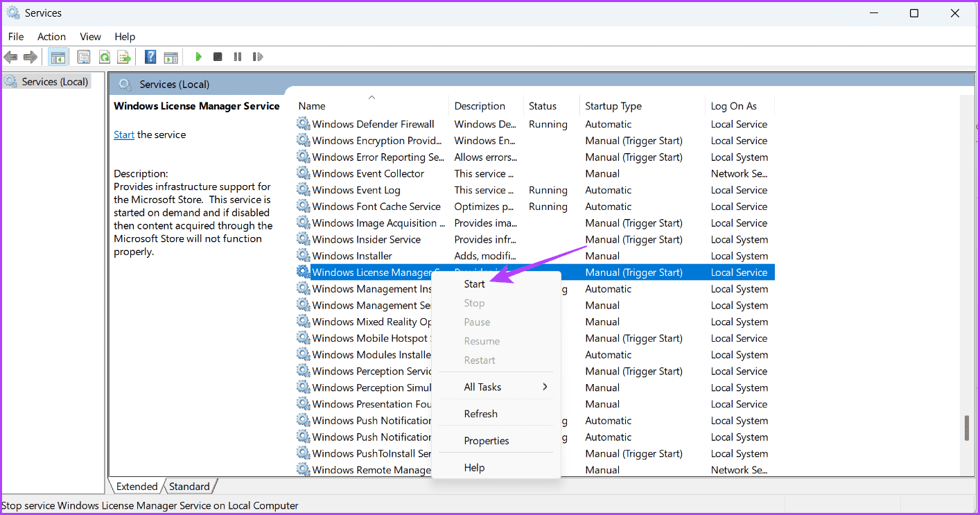980x515 pixels.
Task: Click Services (Local) header in details pane
Action: [x=174, y=85]
